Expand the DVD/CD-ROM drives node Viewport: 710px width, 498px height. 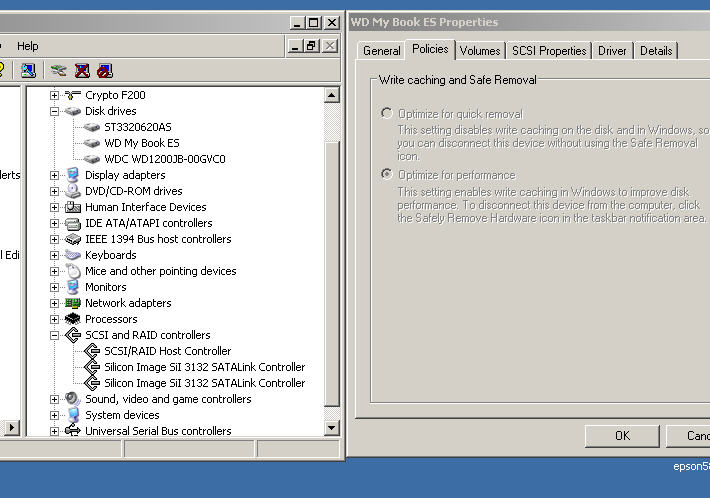(54, 191)
